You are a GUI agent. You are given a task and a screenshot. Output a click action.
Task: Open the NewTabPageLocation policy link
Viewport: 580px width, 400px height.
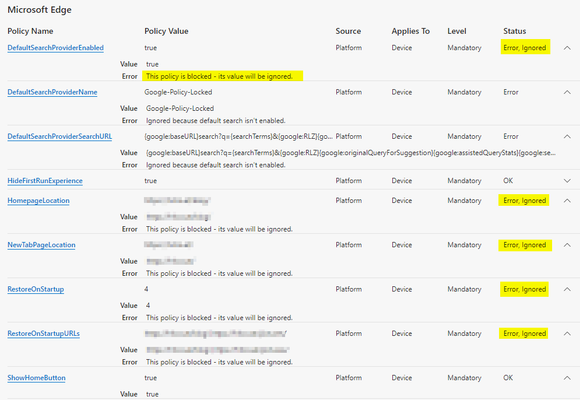click(x=41, y=245)
